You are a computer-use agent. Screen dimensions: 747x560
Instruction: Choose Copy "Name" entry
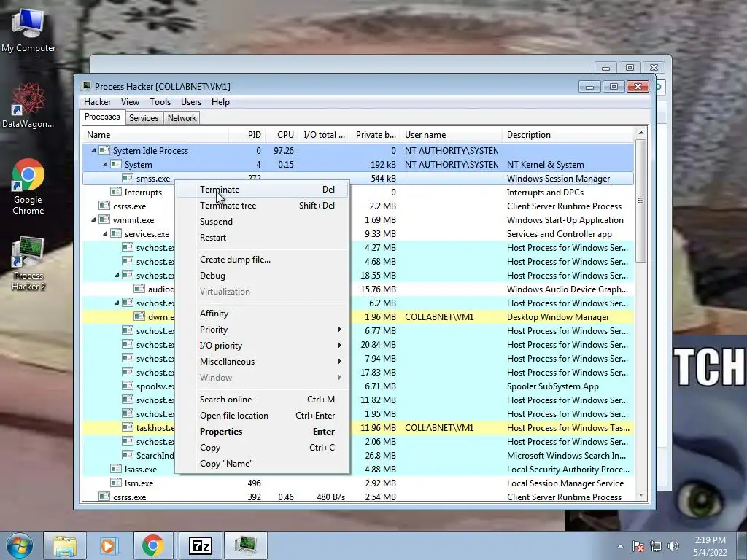pyautogui.click(x=263, y=463)
